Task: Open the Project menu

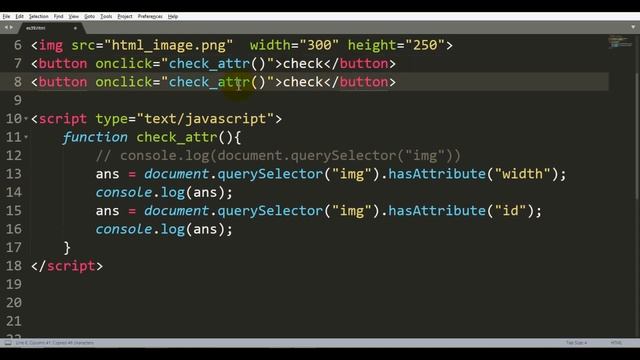Action: [x=125, y=16]
